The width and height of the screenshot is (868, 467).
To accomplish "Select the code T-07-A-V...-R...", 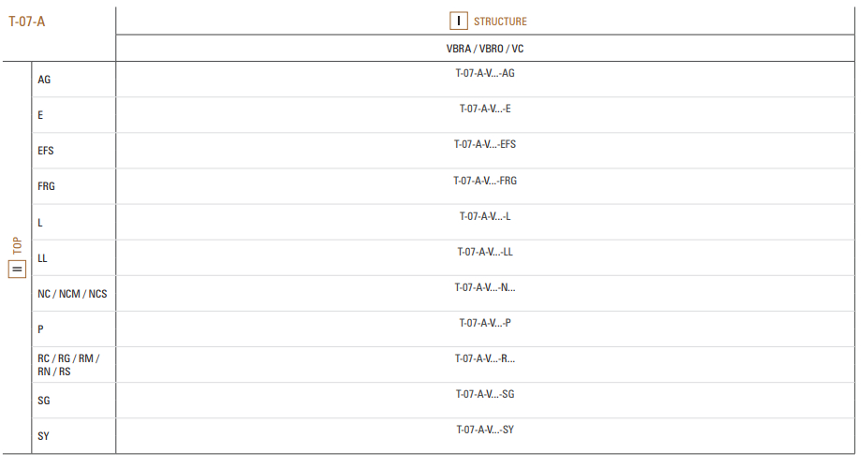I will tap(485, 358).
